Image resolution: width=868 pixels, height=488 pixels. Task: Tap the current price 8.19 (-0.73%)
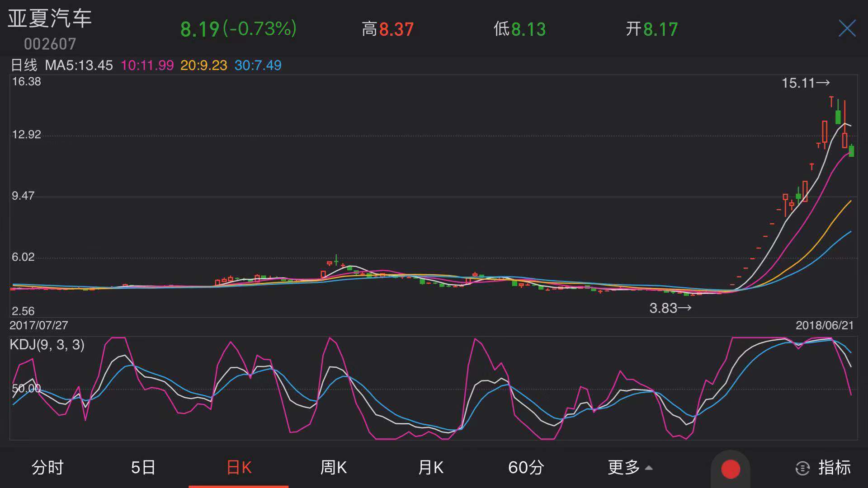pos(238,29)
